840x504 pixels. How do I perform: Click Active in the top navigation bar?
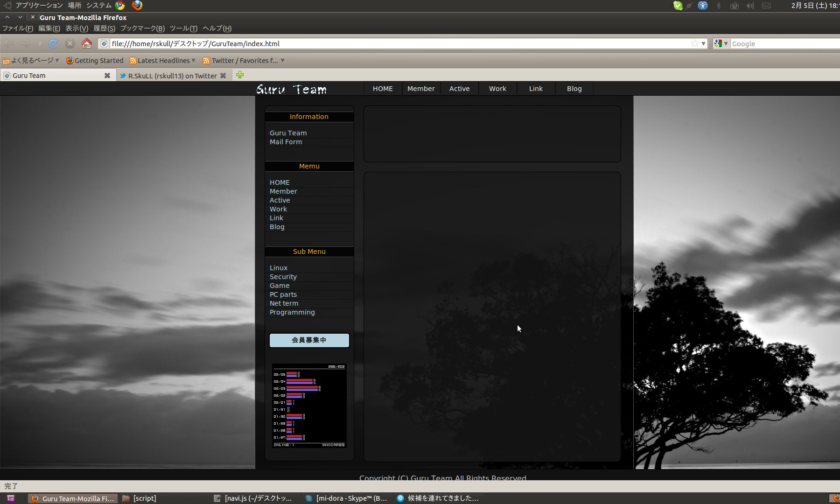(x=459, y=89)
